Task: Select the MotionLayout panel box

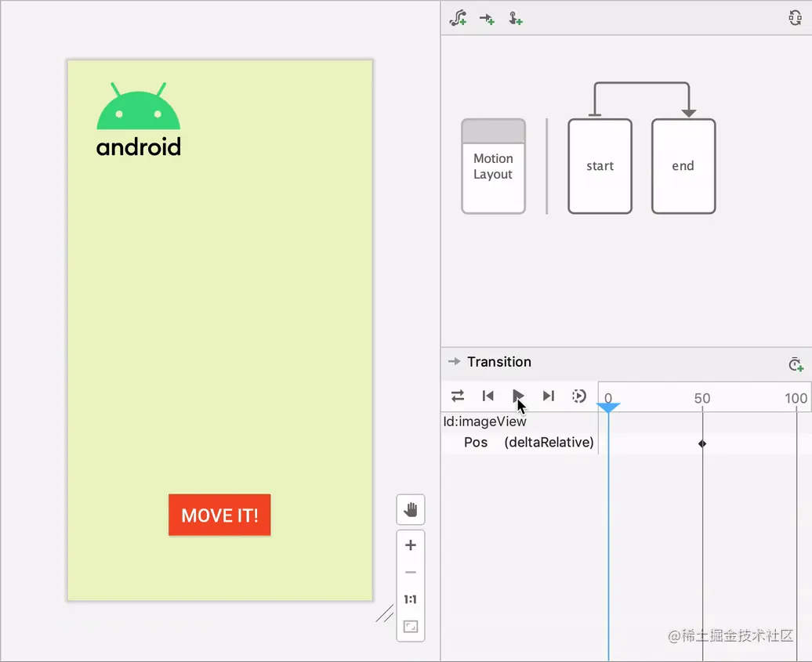Action: [493, 165]
